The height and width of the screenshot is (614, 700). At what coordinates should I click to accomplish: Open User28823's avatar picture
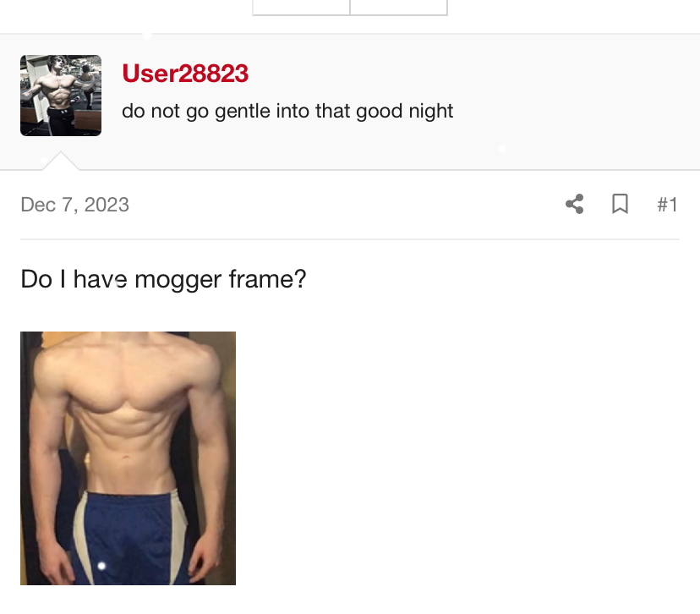[x=61, y=96]
